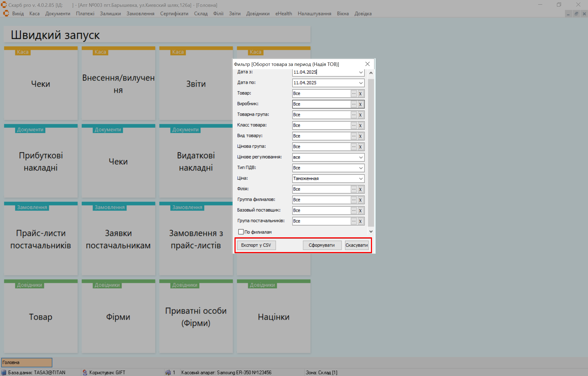Browse Група постачальників list

coord(354,221)
